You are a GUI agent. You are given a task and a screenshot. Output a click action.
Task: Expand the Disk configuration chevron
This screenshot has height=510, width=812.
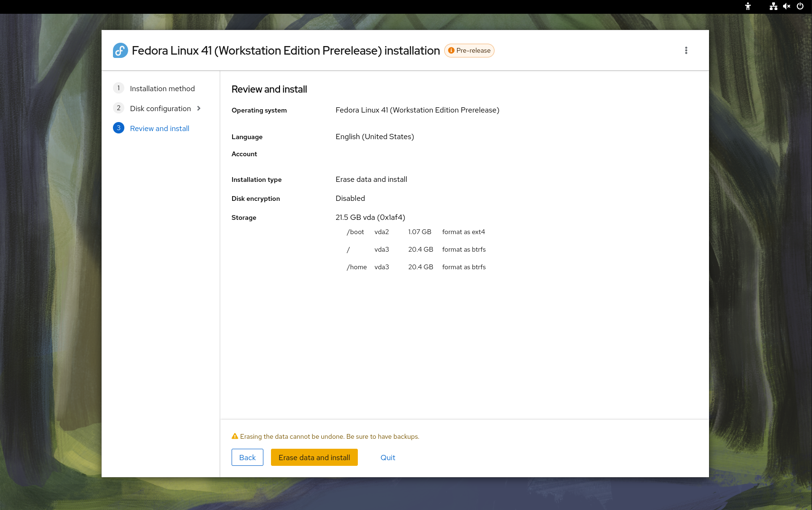(x=199, y=108)
